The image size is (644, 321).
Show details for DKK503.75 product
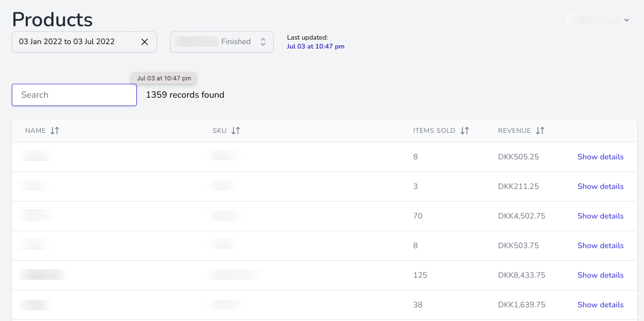600,246
